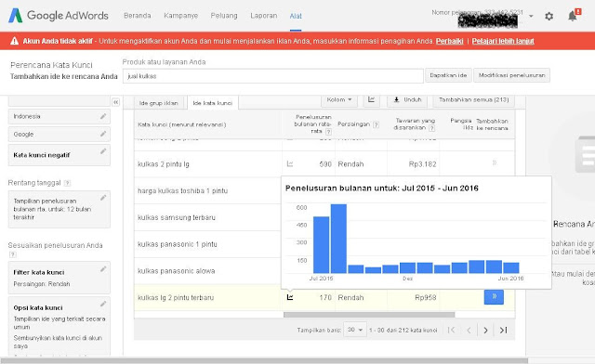Click the Dapatkan ide button
The height and width of the screenshot is (364, 595).
point(448,75)
